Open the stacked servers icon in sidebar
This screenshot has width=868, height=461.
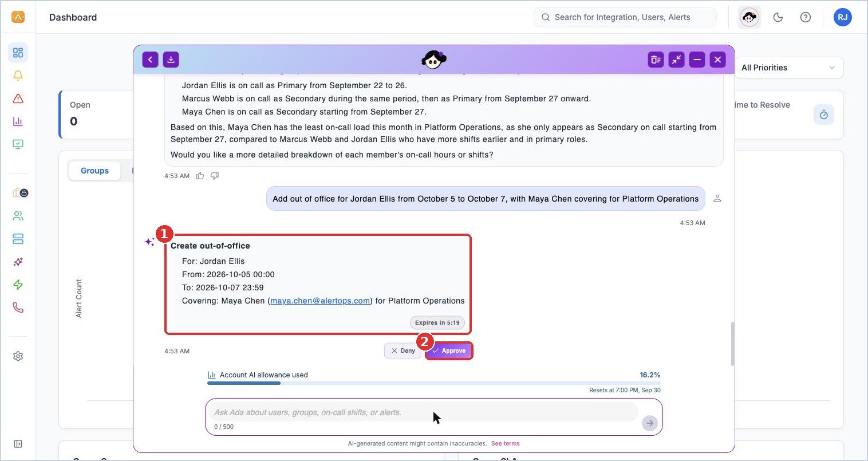[x=18, y=239]
